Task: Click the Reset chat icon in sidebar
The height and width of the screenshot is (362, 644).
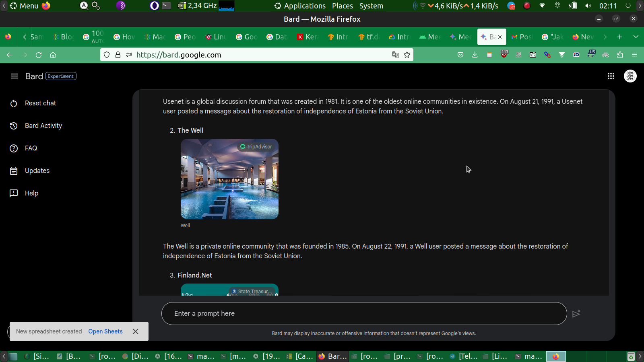Action: (14, 103)
